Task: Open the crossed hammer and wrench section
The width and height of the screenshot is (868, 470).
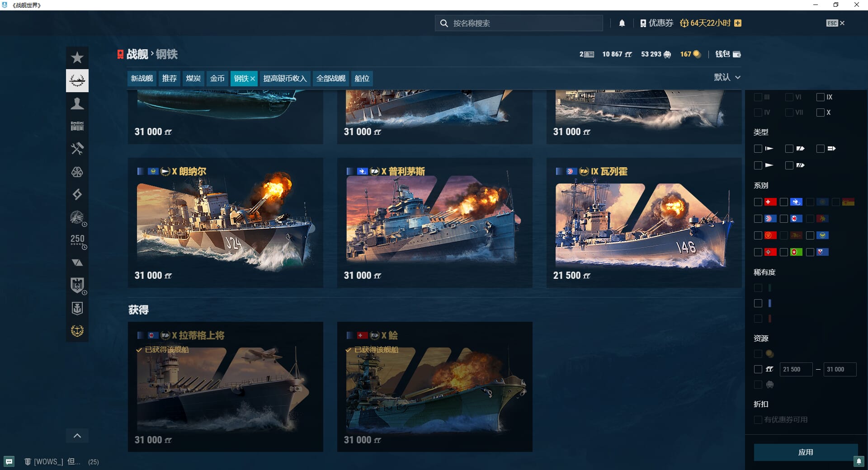Action: click(x=77, y=149)
